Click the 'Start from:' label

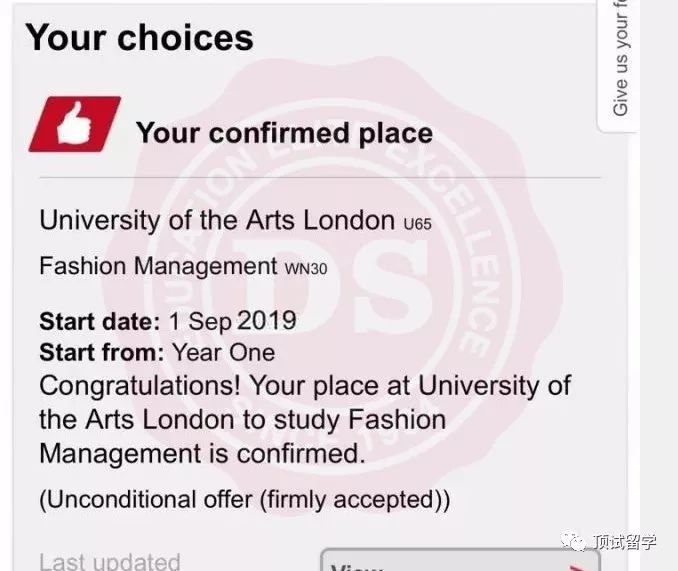click(x=101, y=353)
